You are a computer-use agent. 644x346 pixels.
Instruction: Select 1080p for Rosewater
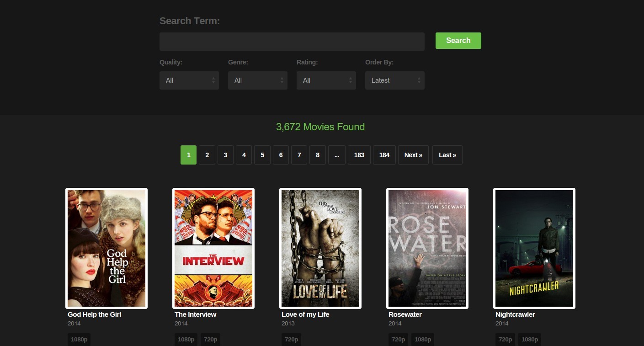click(x=423, y=339)
